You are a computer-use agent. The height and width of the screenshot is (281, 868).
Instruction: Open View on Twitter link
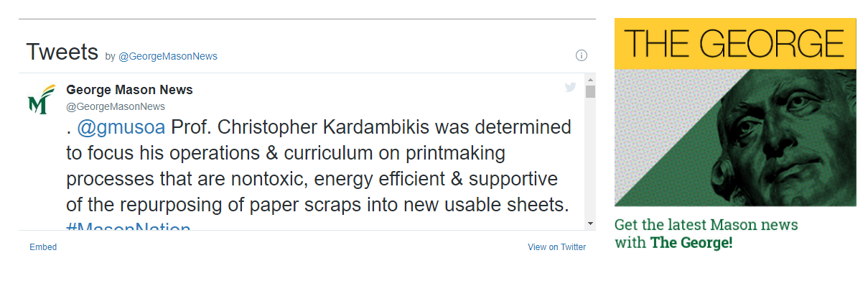pyautogui.click(x=556, y=247)
